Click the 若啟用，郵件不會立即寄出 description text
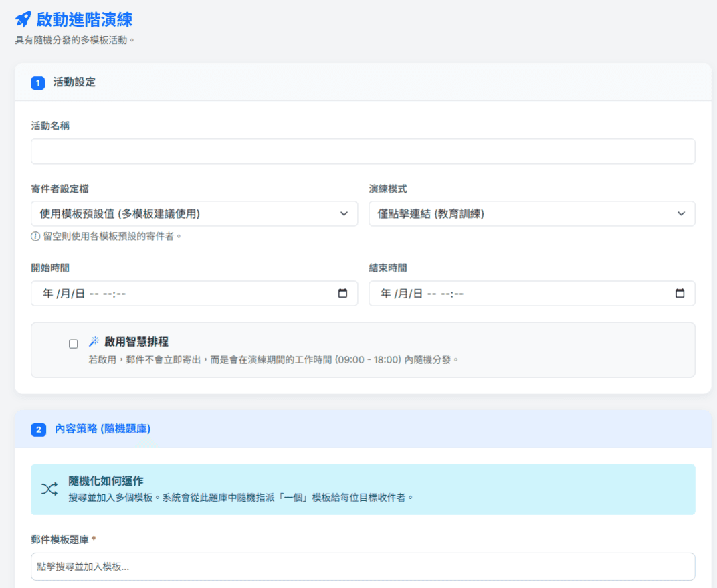Image resolution: width=717 pixels, height=588 pixels. pyautogui.click(x=274, y=360)
